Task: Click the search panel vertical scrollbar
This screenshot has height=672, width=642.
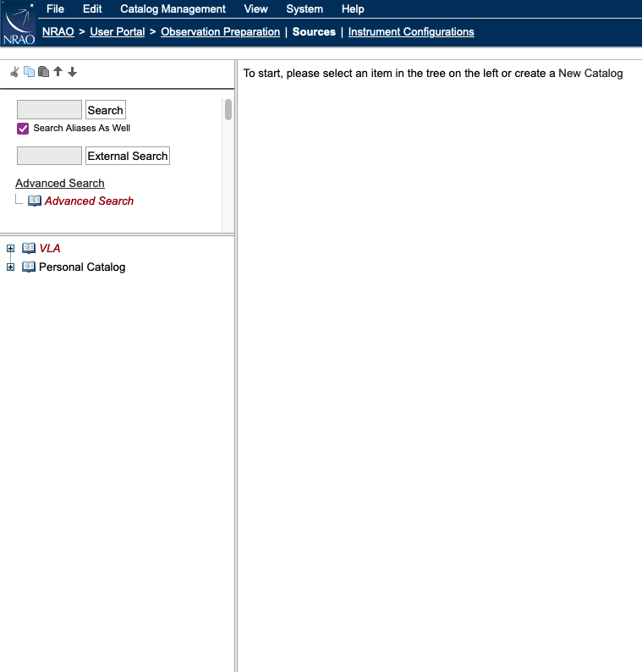Action: point(228,110)
